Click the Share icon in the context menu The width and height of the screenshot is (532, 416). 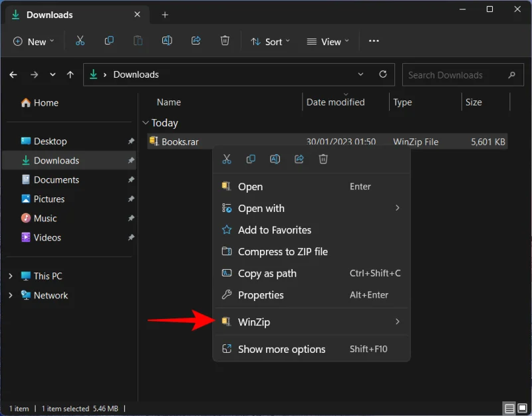coord(299,159)
